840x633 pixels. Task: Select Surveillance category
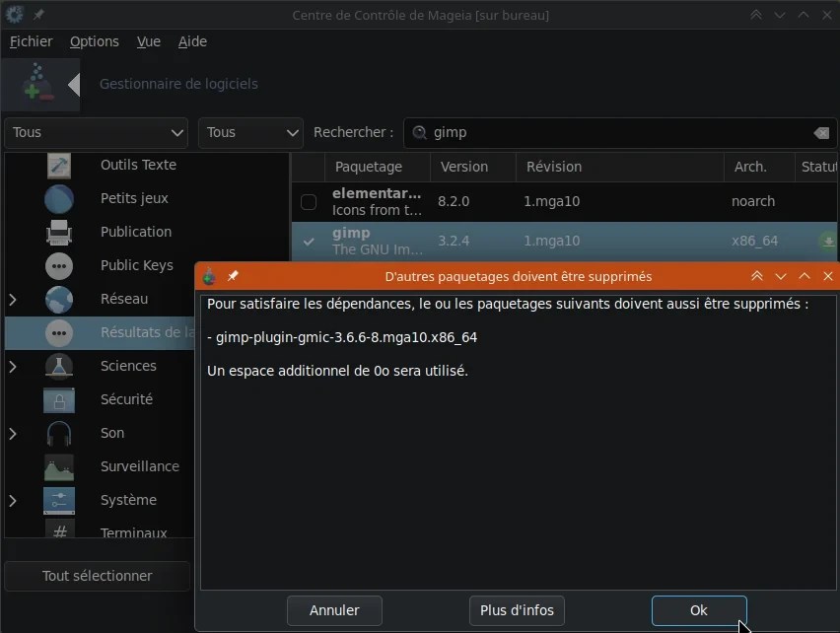(140, 466)
